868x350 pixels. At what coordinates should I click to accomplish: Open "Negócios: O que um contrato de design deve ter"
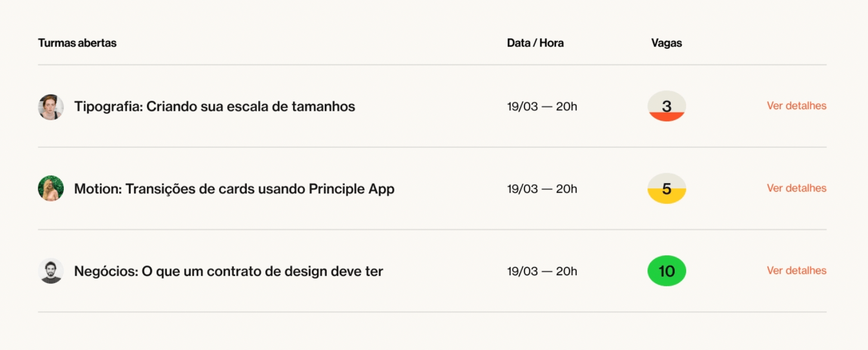click(x=228, y=271)
